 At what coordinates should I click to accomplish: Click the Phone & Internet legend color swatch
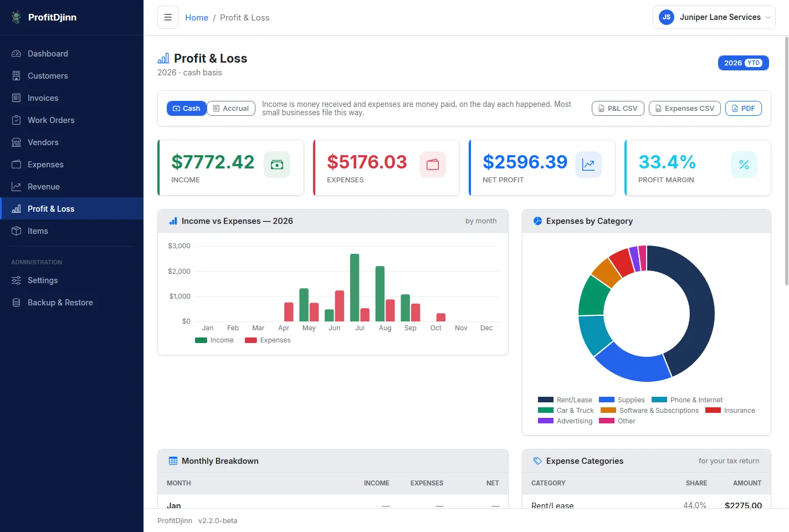tap(659, 400)
